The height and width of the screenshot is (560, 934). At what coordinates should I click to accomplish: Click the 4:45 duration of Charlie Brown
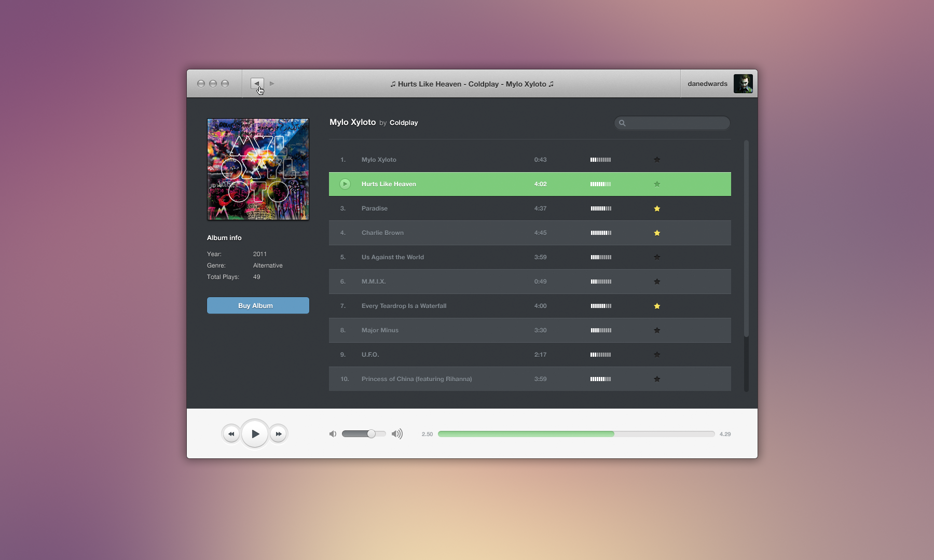tap(540, 233)
